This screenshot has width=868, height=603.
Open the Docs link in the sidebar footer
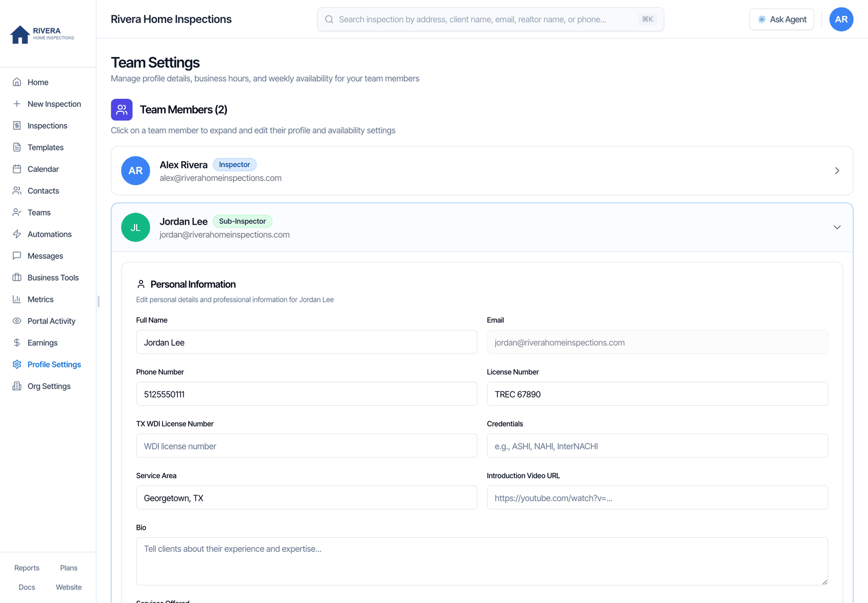coord(27,587)
